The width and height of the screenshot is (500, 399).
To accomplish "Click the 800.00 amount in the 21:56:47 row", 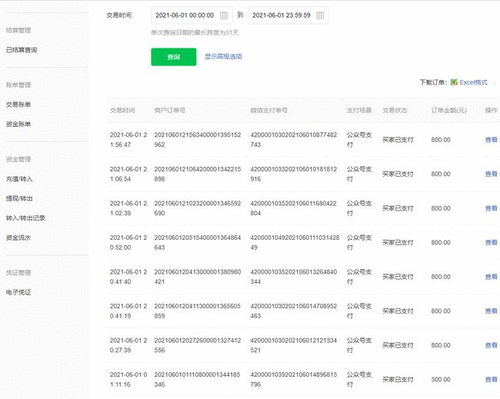I will point(441,140).
